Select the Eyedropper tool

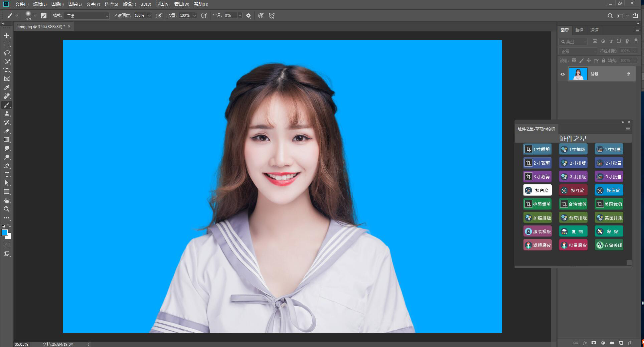tap(7, 88)
